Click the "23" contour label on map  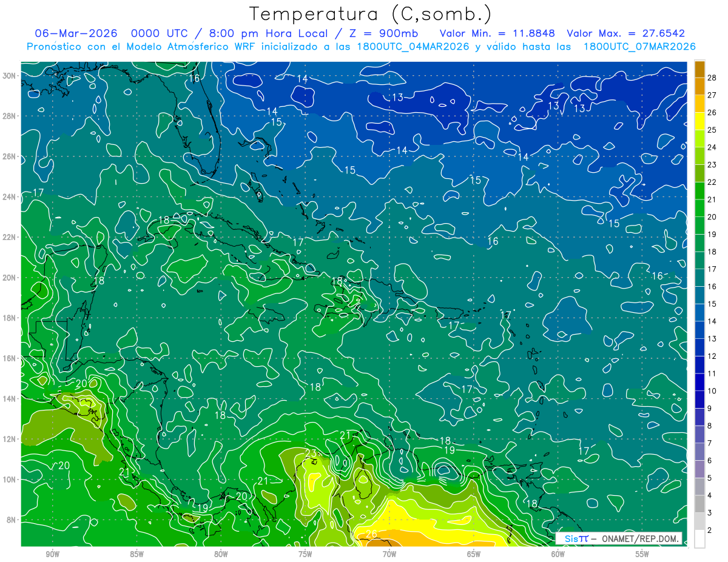(311, 453)
